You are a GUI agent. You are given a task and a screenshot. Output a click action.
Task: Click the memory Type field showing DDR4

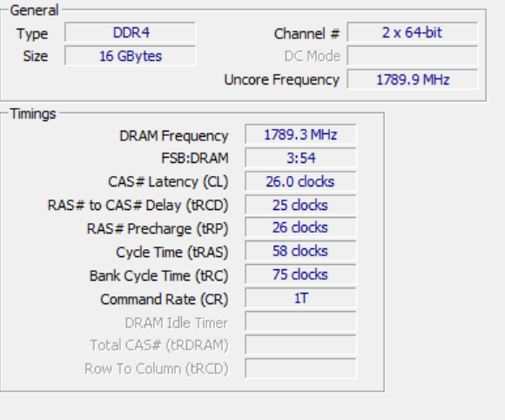[130, 32]
